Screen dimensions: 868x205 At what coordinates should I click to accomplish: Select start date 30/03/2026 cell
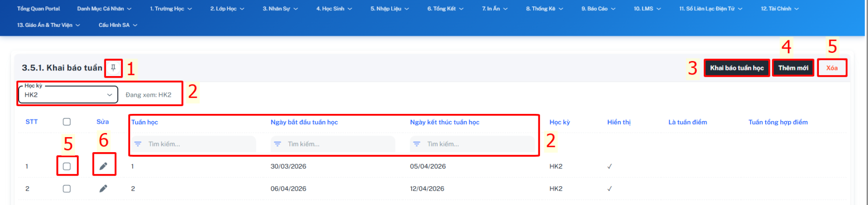(x=288, y=166)
